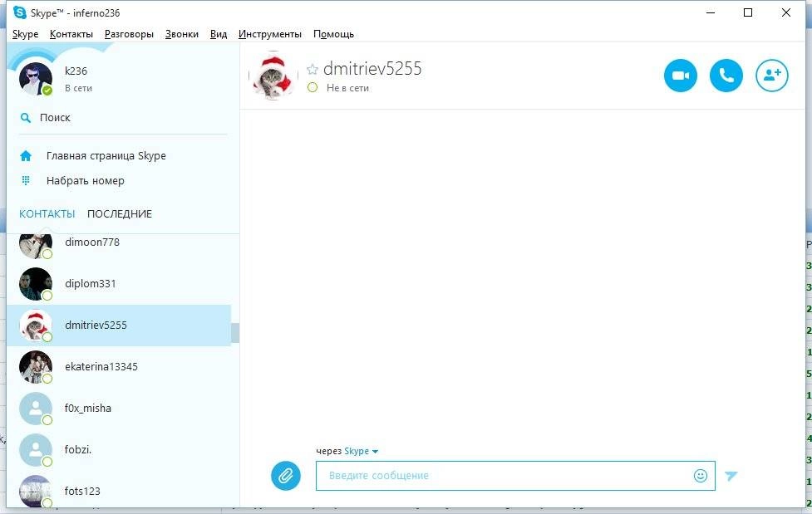The image size is (812, 514).
Task: Select the dmitriev5255 contact in the list
Action: click(x=119, y=325)
